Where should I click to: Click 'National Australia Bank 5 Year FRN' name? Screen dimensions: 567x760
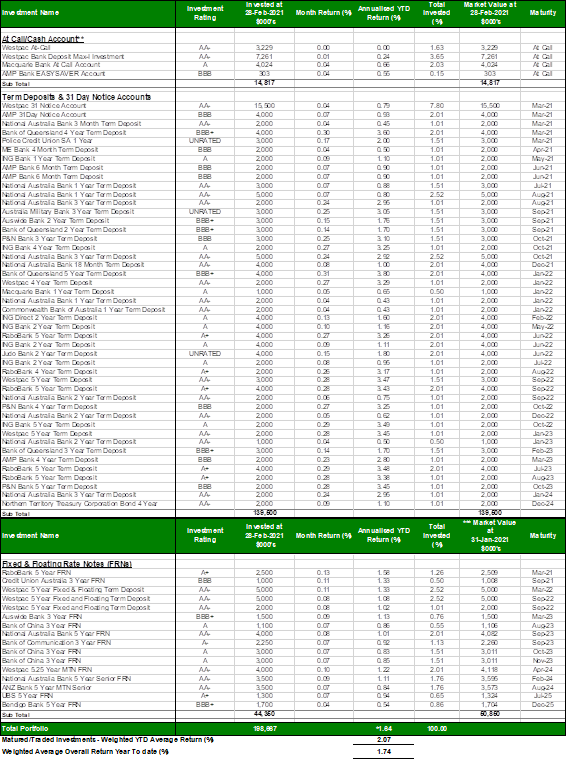56,634
